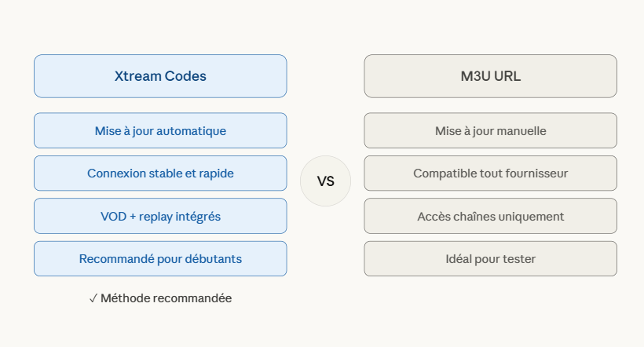Click the word "Xtream" in the header
This screenshot has height=347, width=644.
[137, 76]
